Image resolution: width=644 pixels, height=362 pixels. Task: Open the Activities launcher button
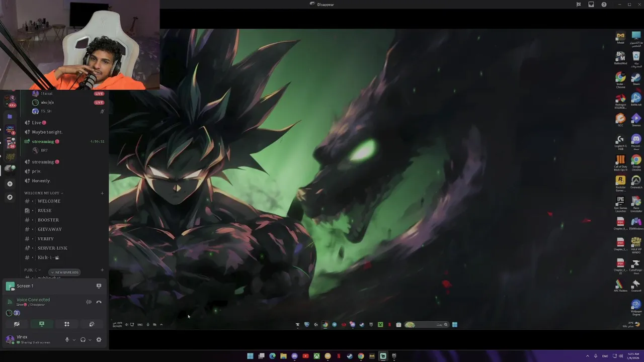point(66,324)
